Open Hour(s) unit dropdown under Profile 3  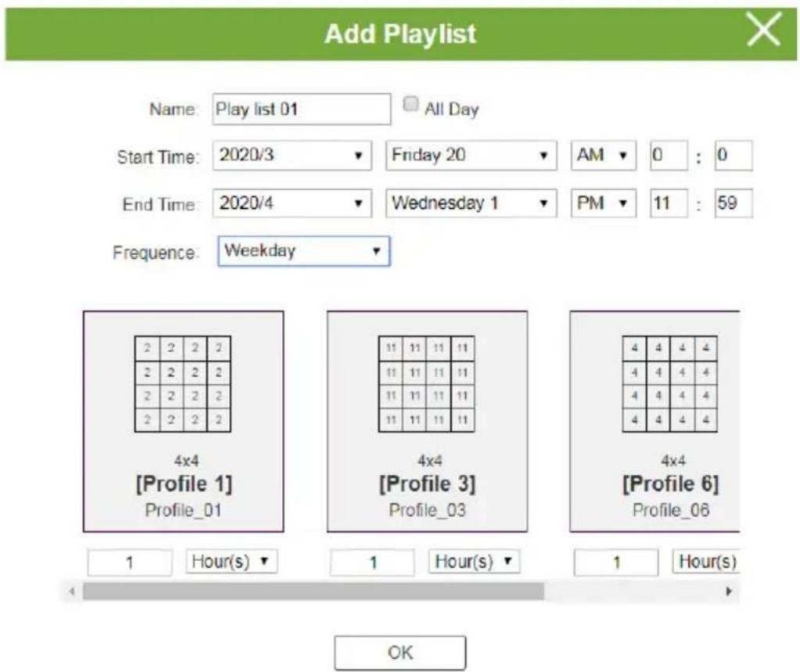point(475,562)
